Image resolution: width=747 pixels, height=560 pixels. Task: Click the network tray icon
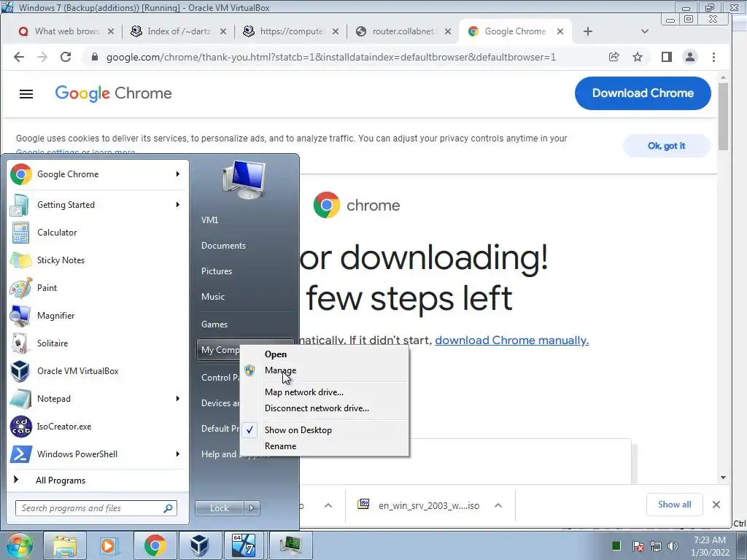[656, 546]
